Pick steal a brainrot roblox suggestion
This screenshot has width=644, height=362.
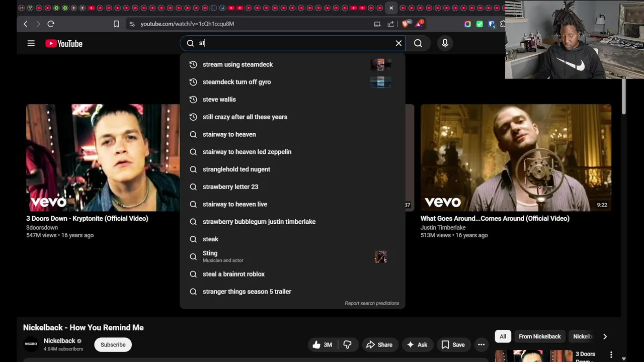292,274
